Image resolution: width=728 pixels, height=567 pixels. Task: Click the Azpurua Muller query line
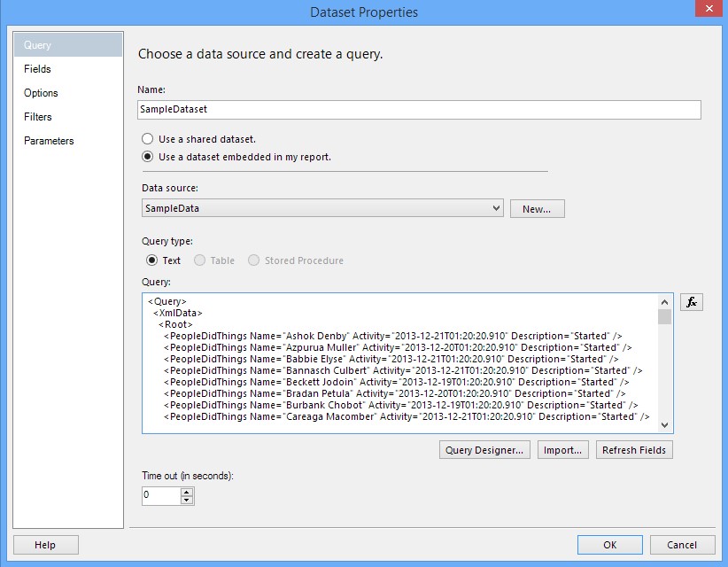pos(398,347)
